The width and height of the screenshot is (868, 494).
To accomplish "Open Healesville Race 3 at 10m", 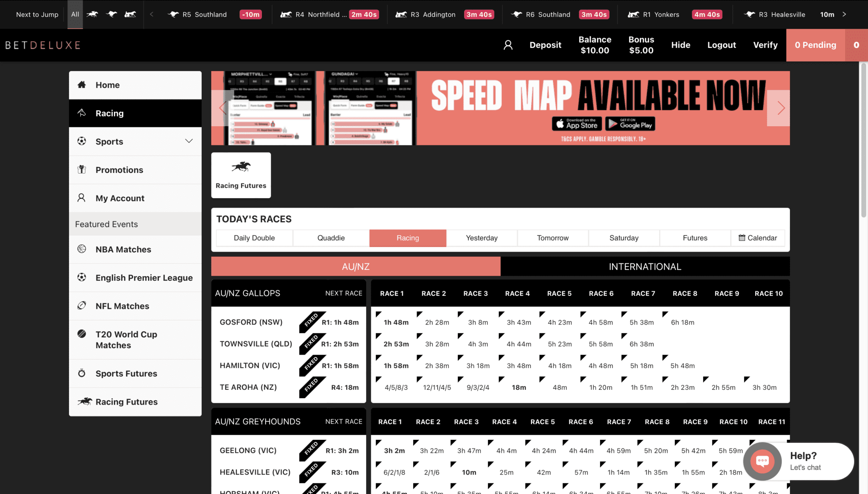I will coord(469,472).
